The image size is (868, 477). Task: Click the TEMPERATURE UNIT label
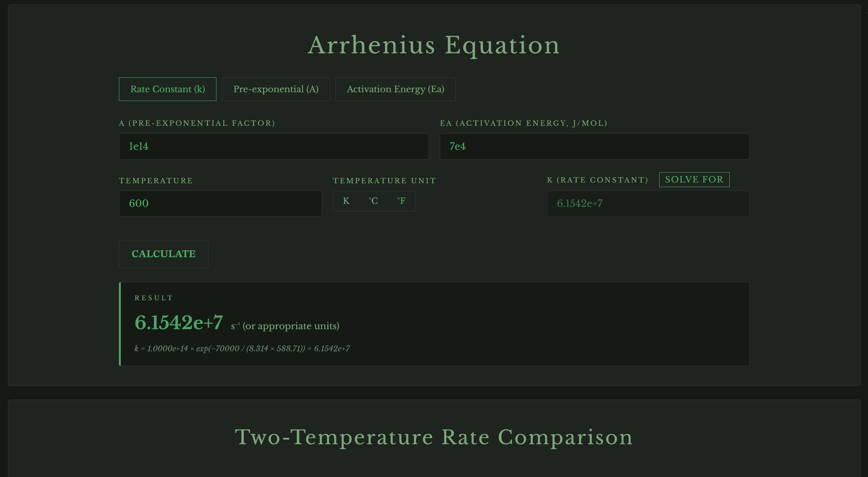coord(384,181)
